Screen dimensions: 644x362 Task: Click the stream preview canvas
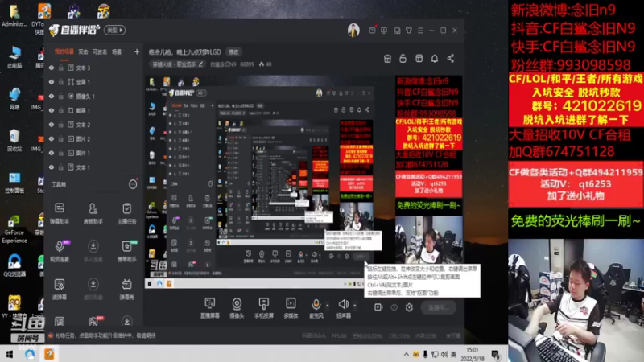(303, 181)
